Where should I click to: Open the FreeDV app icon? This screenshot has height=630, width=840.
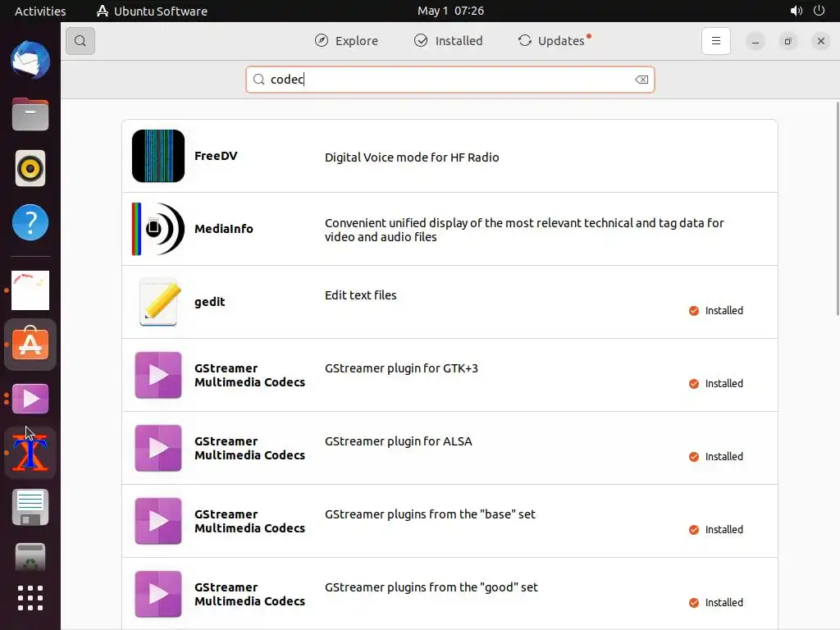[158, 156]
